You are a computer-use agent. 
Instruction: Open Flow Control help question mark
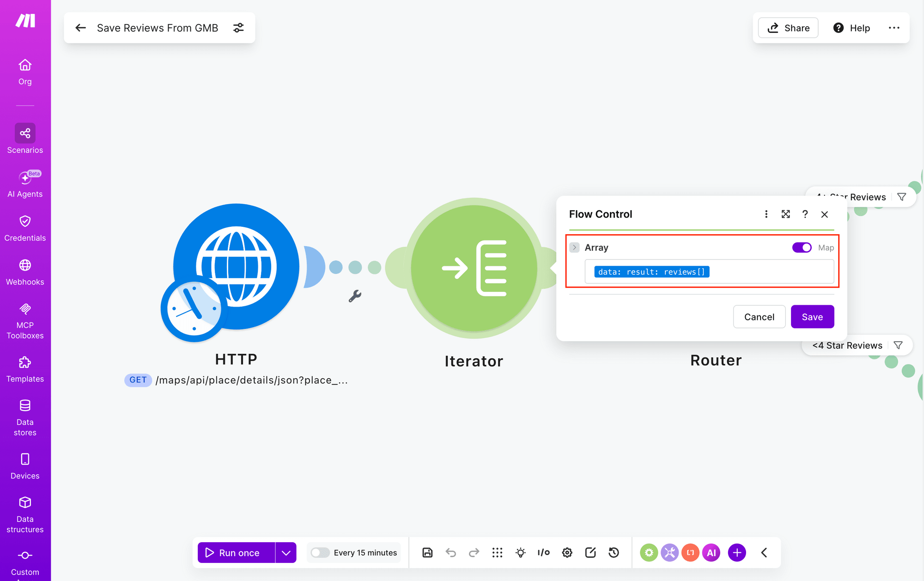805,214
